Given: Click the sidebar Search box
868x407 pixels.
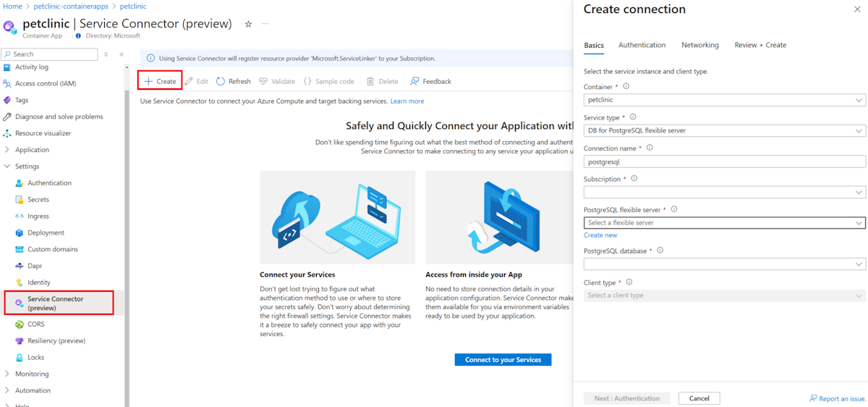Looking at the screenshot, I should (49, 54).
